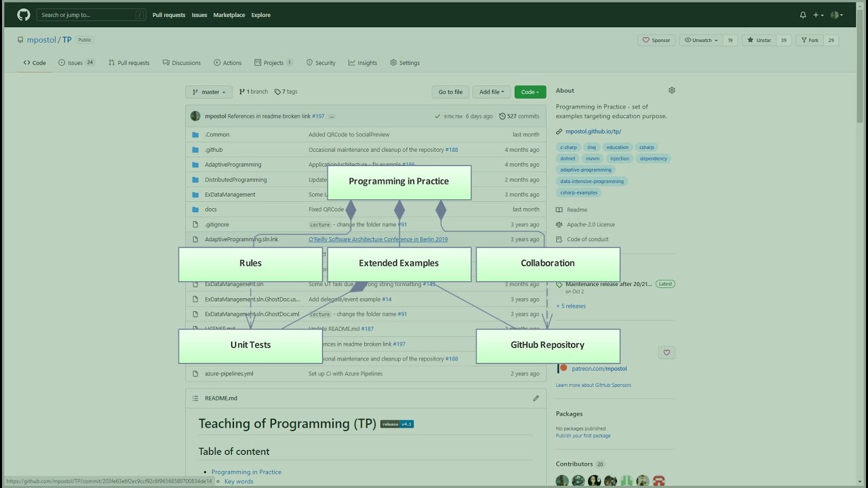Viewport: 868px width, 488px height.
Task: Open the README table of contents icon
Action: pos(195,399)
